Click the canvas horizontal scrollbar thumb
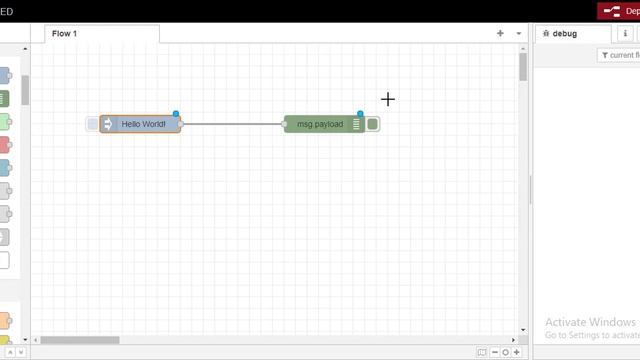The width and height of the screenshot is (640, 360). pos(80,340)
